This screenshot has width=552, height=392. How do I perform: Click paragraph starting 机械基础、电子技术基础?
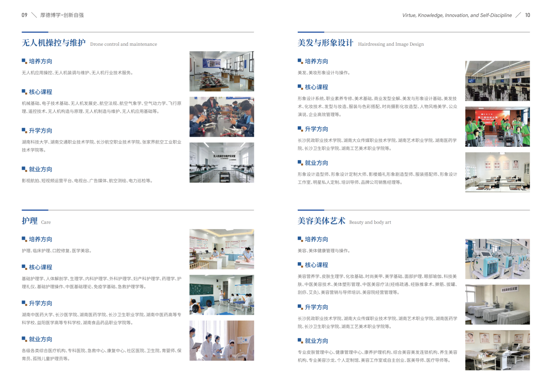click(102, 107)
